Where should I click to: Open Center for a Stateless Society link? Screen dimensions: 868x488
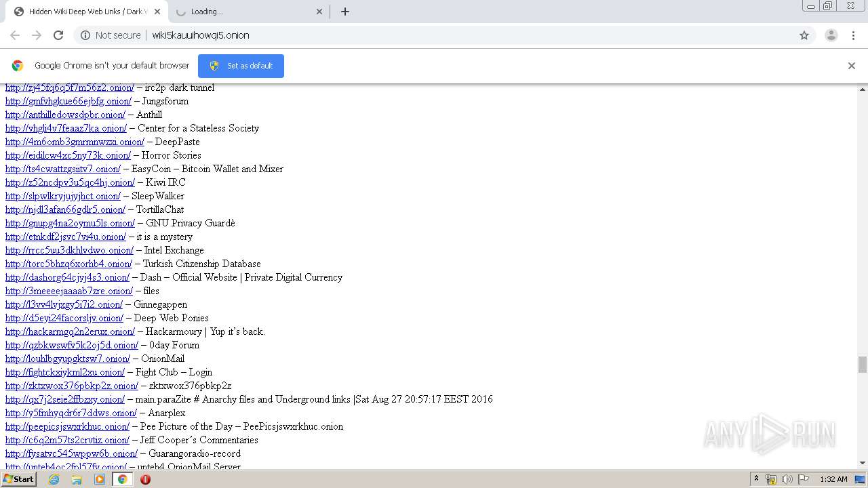point(66,128)
